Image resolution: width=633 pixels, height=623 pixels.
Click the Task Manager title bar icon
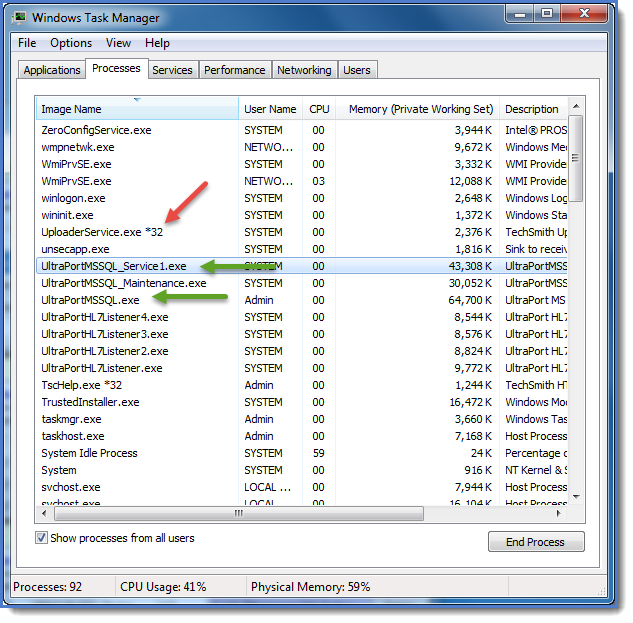coord(19,18)
